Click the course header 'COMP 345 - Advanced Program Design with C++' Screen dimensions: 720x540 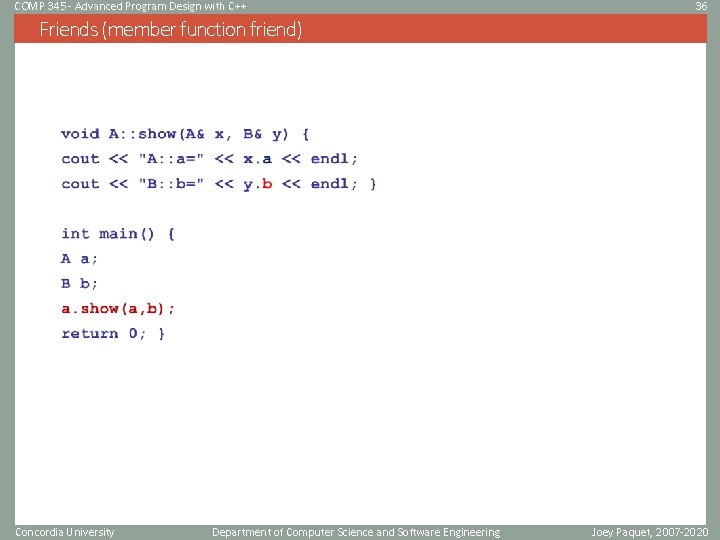pyautogui.click(x=130, y=6)
